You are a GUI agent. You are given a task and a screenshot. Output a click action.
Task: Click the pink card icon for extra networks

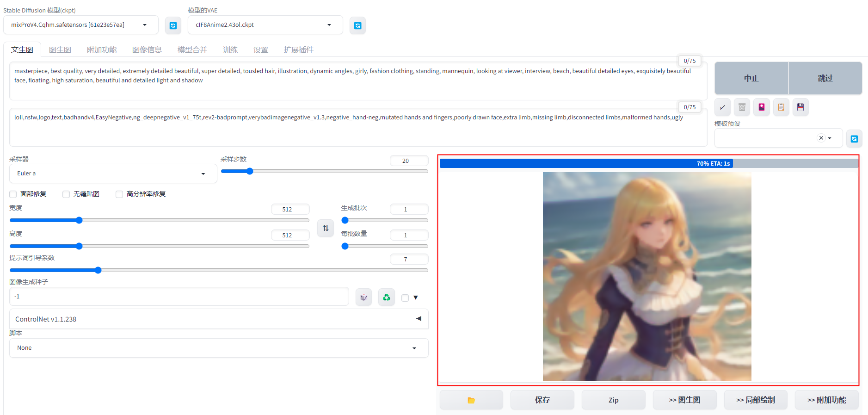(761, 107)
